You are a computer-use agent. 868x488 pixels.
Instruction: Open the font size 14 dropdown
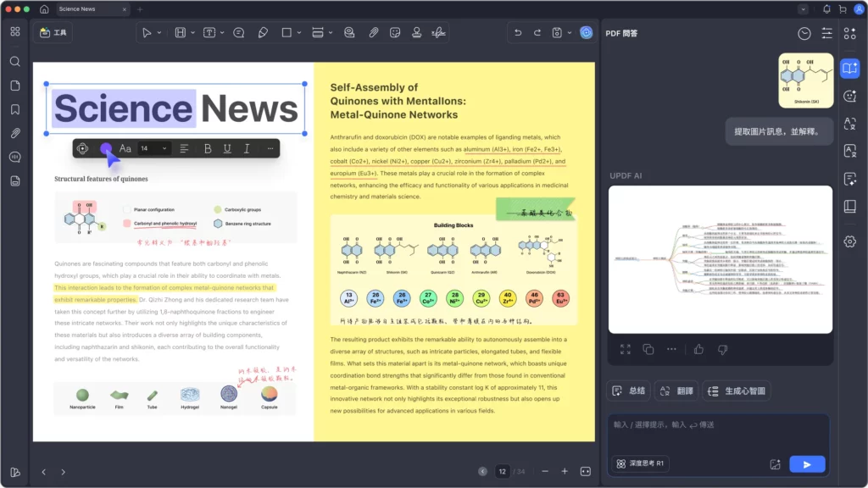154,148
